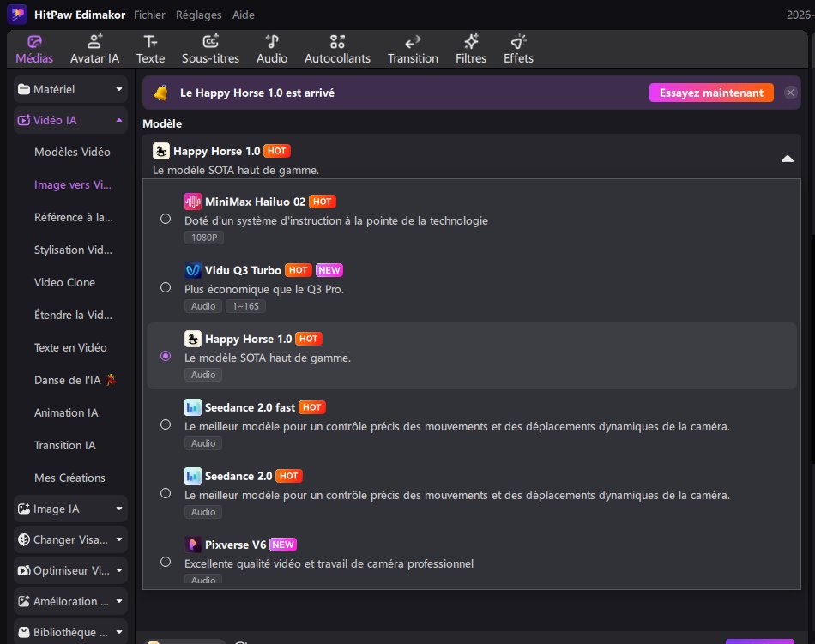Expand the Changer Visa... section
The width and height of the screenshot is (815, 644).
[x=70, y=539]
